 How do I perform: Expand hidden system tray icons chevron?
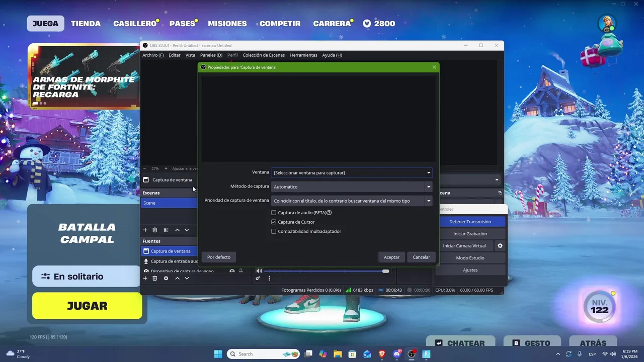pos(557,354)
